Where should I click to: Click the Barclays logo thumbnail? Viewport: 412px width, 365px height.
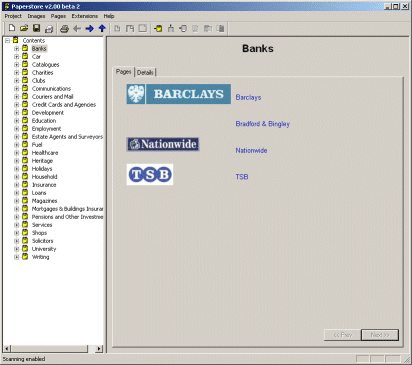(179, 94)
